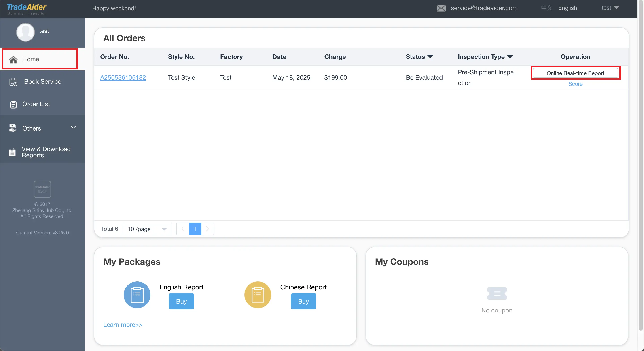Click the Happy weekend! greeting
Image resolution: width=644 pixels, height=351 pixels.
click(x=114, y=8)
